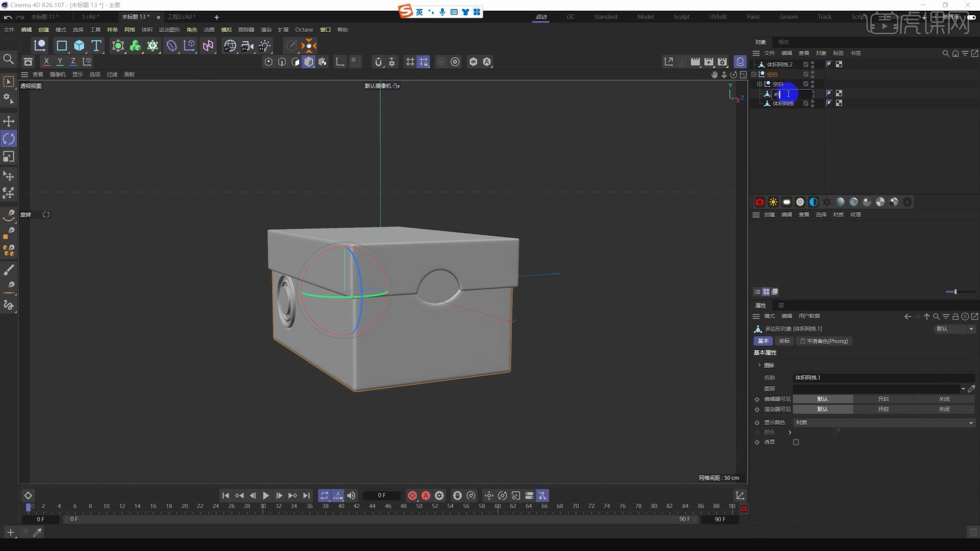Select the Move tool in the left toolbar

[9, 121]
